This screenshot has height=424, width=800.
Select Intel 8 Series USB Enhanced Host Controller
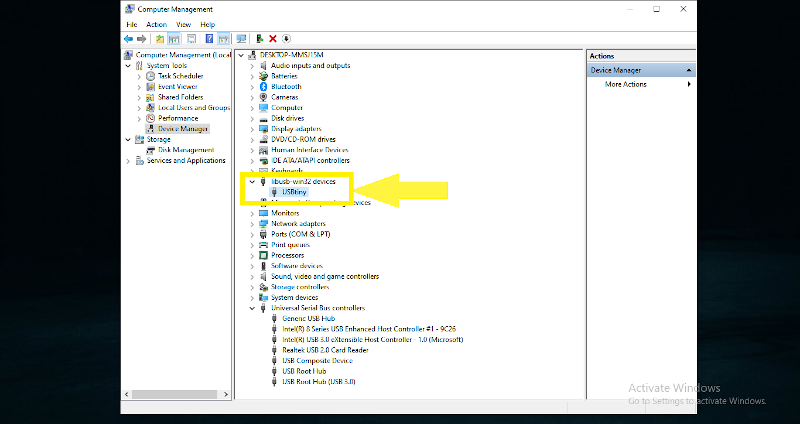pos(369,329)
